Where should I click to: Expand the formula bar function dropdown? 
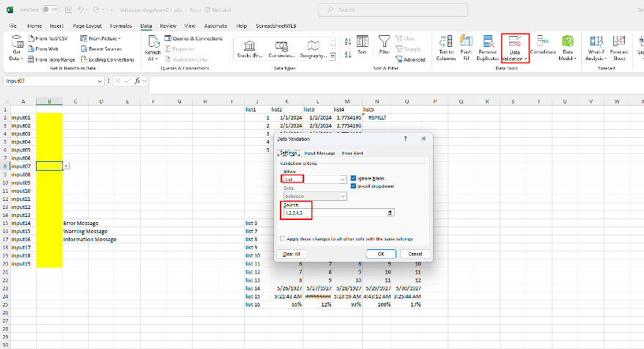pos(144,81)
